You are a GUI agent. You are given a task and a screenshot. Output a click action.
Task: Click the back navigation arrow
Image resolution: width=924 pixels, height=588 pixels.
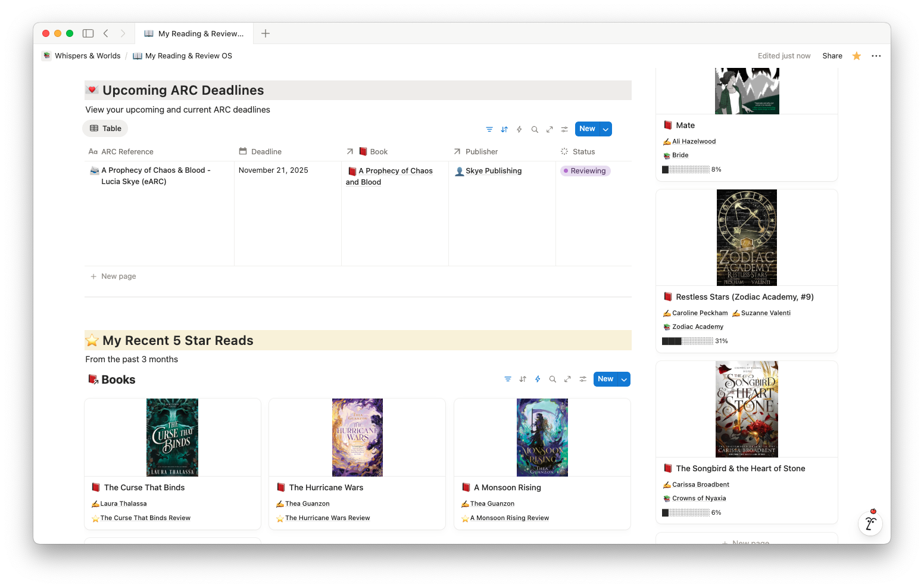pos(106,33)
